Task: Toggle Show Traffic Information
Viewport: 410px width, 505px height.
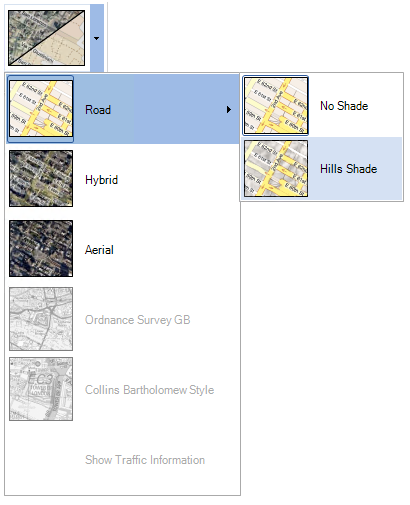Action: pos(145,460)
